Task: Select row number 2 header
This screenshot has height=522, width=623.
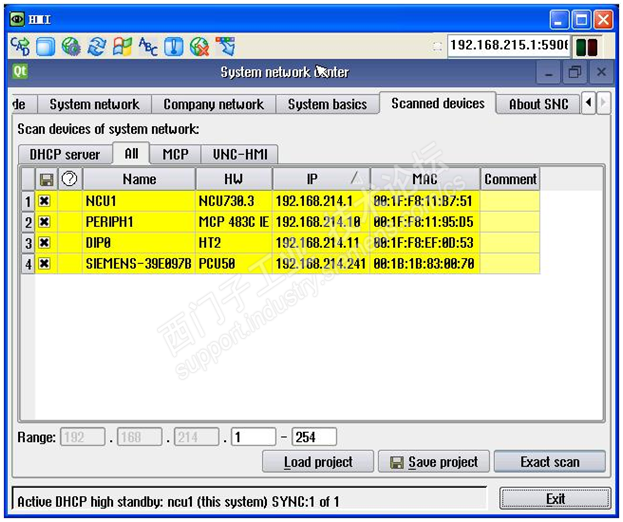Action: tap(28, 222)
